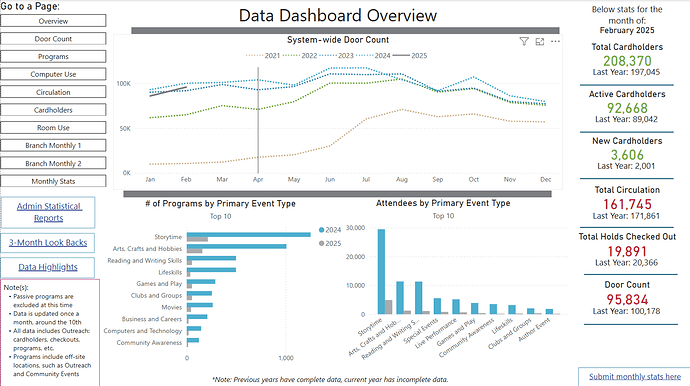Screen dimensions: 690x386
Task: Click the Apr label on the x-axis
Action: [x=258, y=180]
